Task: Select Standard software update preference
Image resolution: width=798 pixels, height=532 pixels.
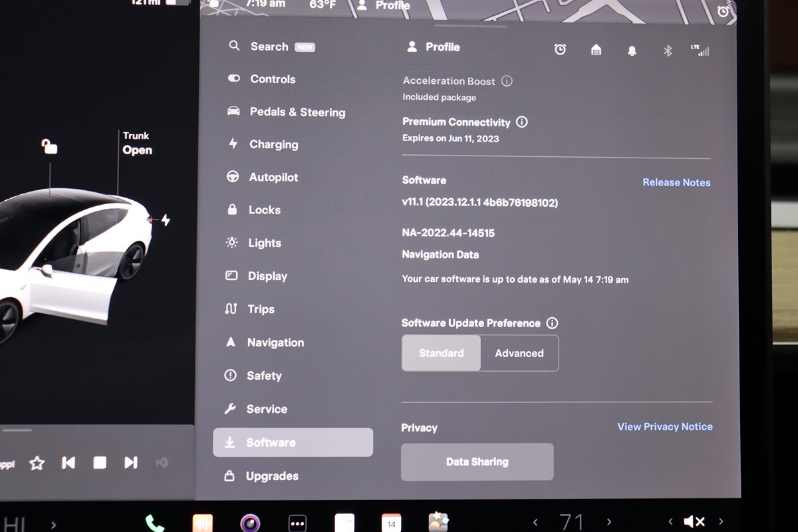Action: point(441,353)
